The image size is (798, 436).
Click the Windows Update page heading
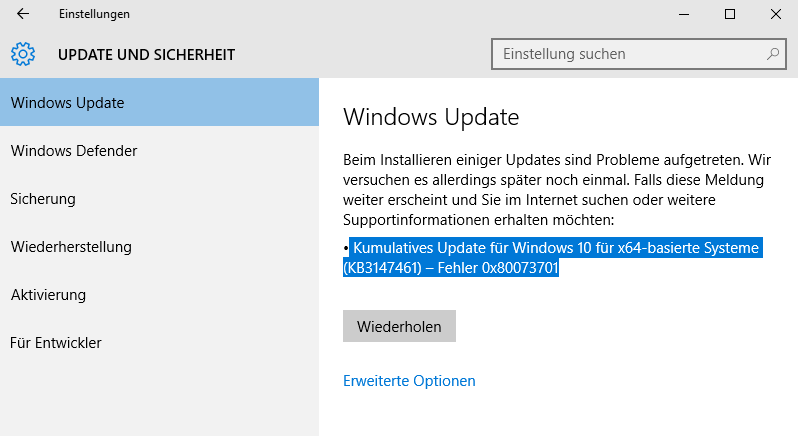[x=431, y=117]
